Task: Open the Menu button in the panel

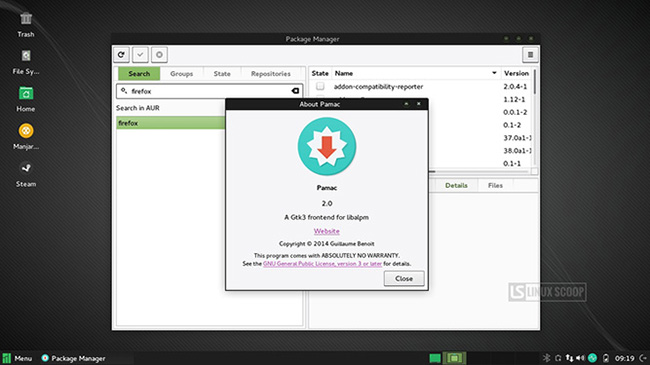Action: 17,358
